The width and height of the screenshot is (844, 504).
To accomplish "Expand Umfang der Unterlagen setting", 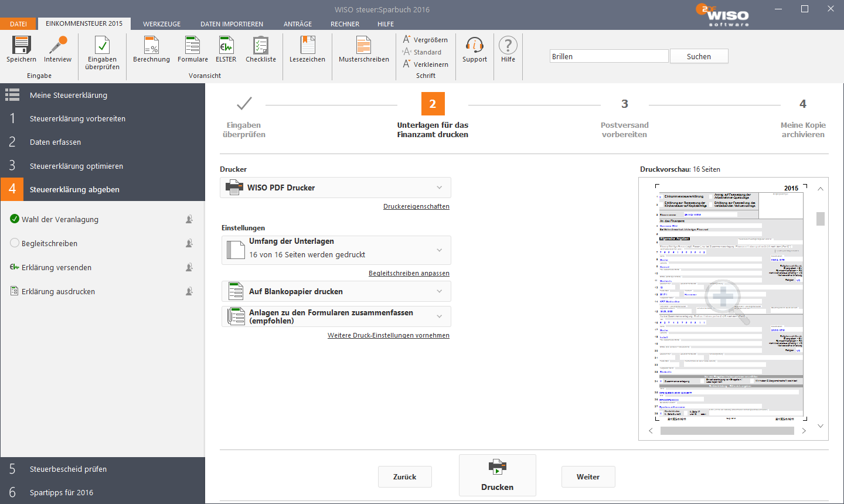I will pos(336,250).
